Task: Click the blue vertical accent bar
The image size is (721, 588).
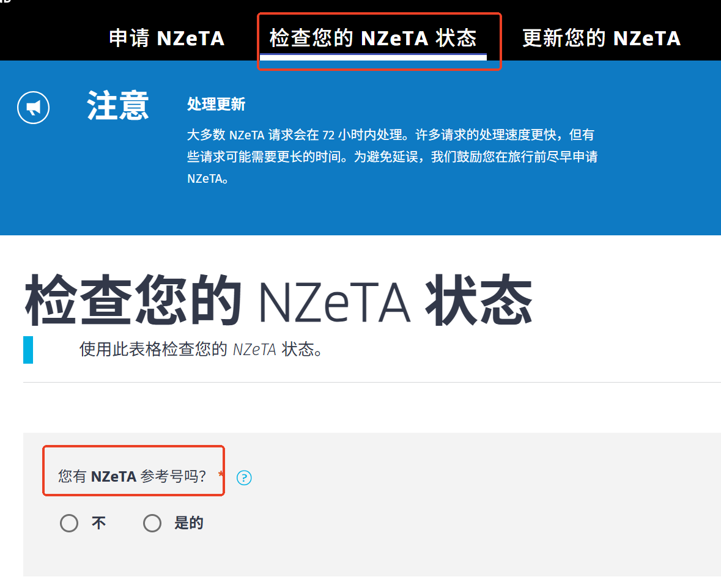Action: pyautogui.click(x=28, y=350)
